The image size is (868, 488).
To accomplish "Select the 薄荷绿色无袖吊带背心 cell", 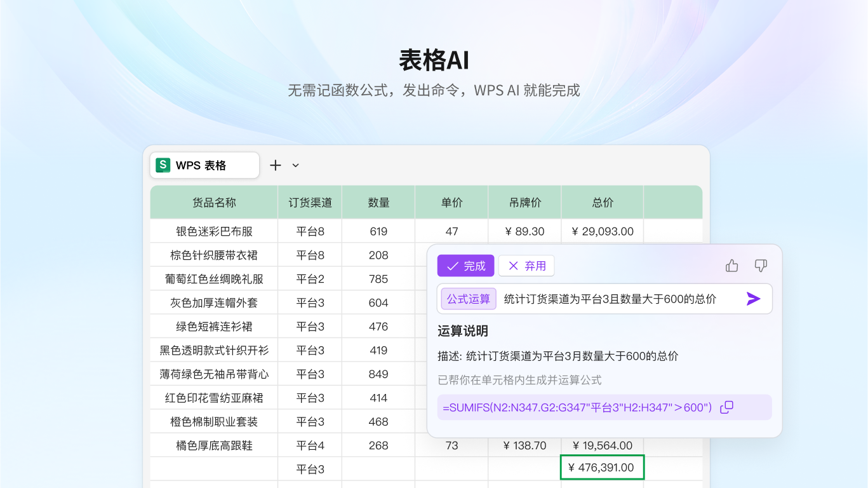I will pos(214,374).
